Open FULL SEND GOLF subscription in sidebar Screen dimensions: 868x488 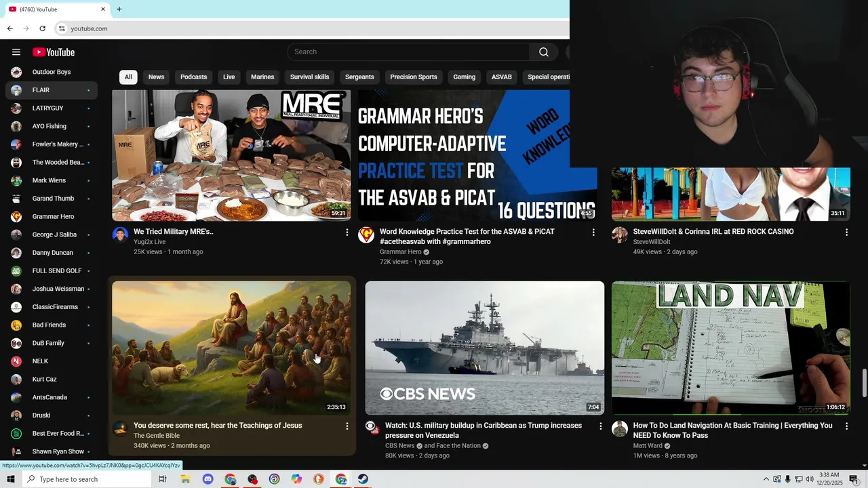(52, 270)
